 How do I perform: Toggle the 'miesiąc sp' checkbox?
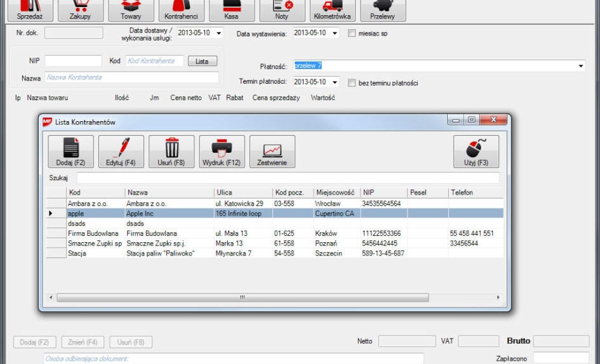tap(352, 33)
